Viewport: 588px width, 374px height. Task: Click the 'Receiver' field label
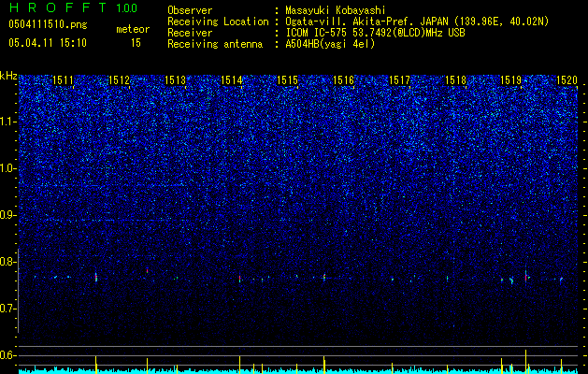tap(190, 33)
